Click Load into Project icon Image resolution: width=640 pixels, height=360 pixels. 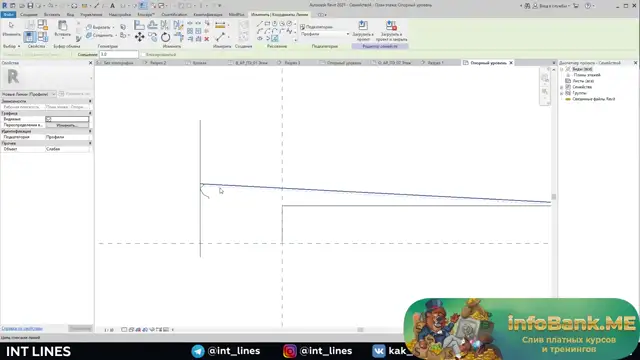363,31
